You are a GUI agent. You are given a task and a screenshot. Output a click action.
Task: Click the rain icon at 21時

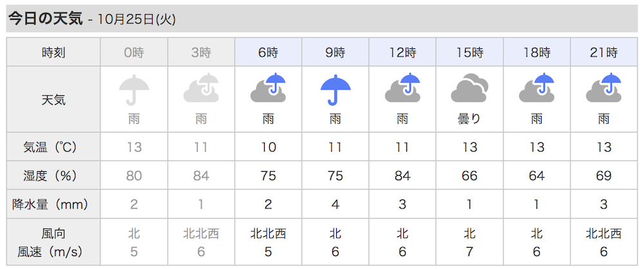(x=603, y=88)
